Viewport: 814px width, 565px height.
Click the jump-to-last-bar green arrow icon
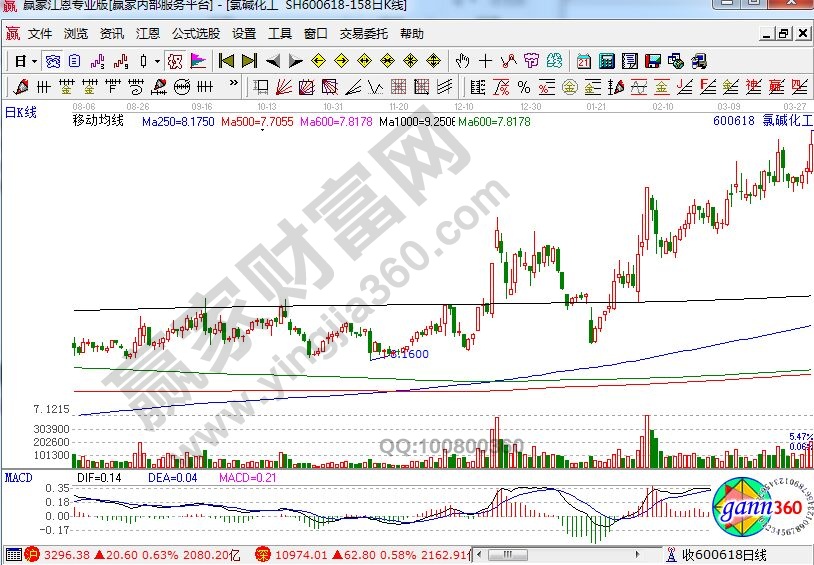(249, 61)
